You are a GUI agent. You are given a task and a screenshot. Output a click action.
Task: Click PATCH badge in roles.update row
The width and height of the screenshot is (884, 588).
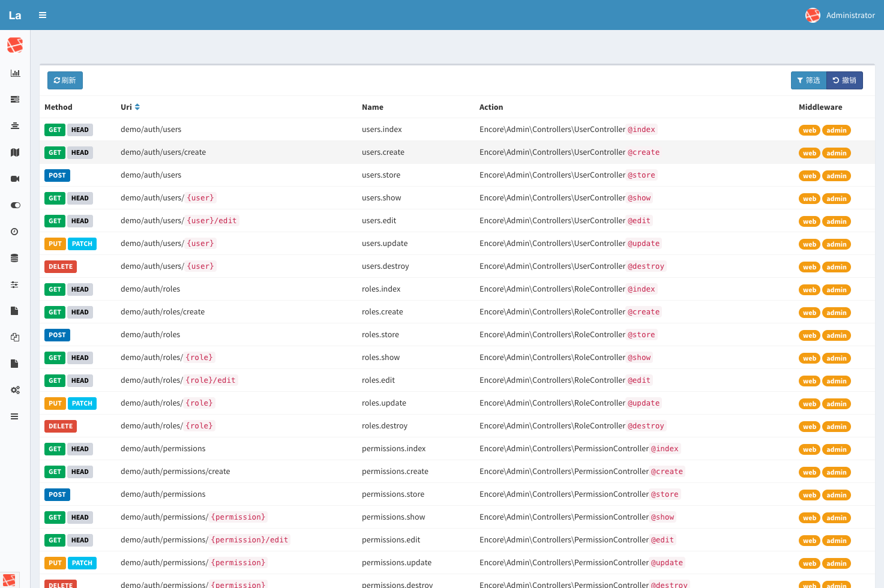tap(82, 403)
